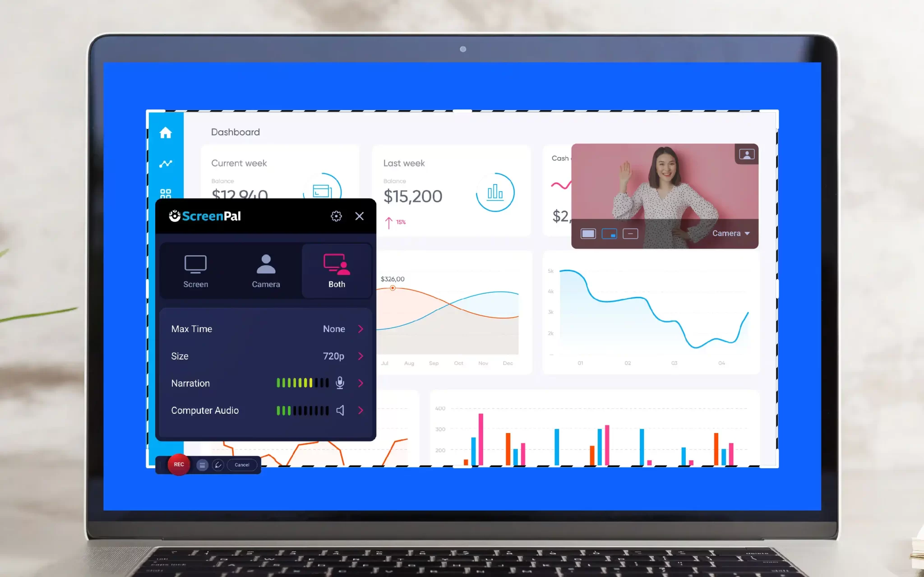Screen dimensions: 924x577
Task: Select the Camera recording mode
Action: [x=265, y=271]
